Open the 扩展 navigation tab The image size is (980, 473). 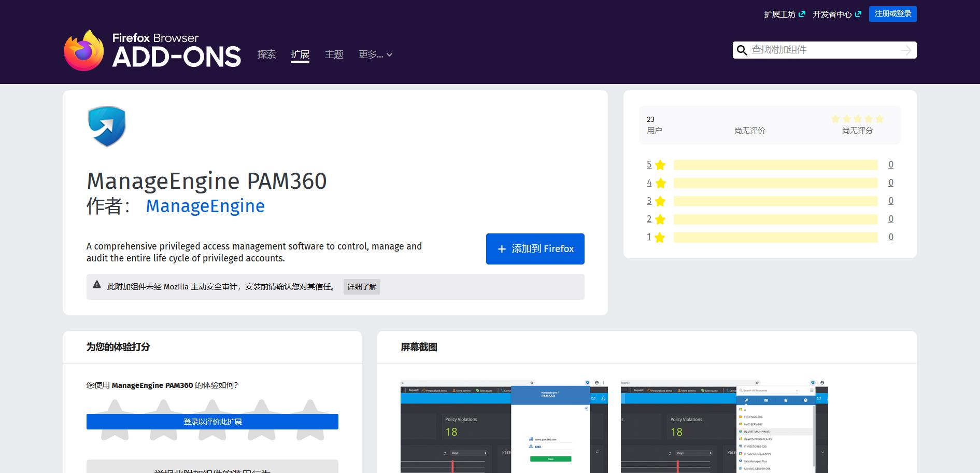[x=301, y=54]
